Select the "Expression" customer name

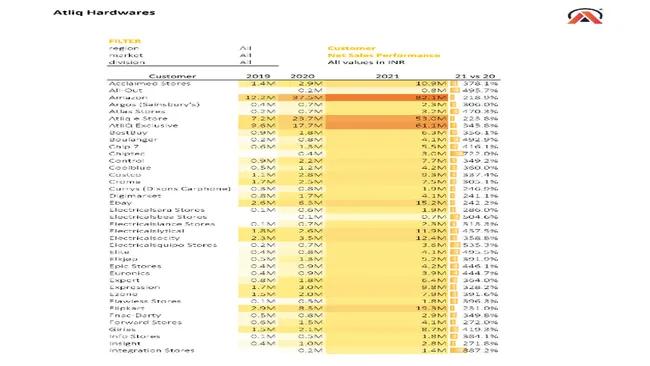tap(134, 288)
